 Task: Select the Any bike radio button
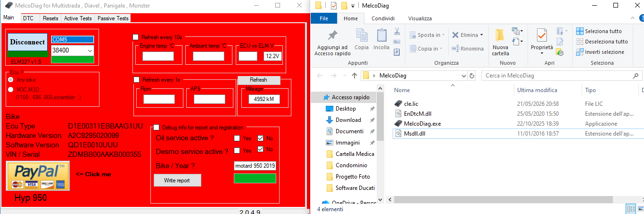tap(11, 80)
